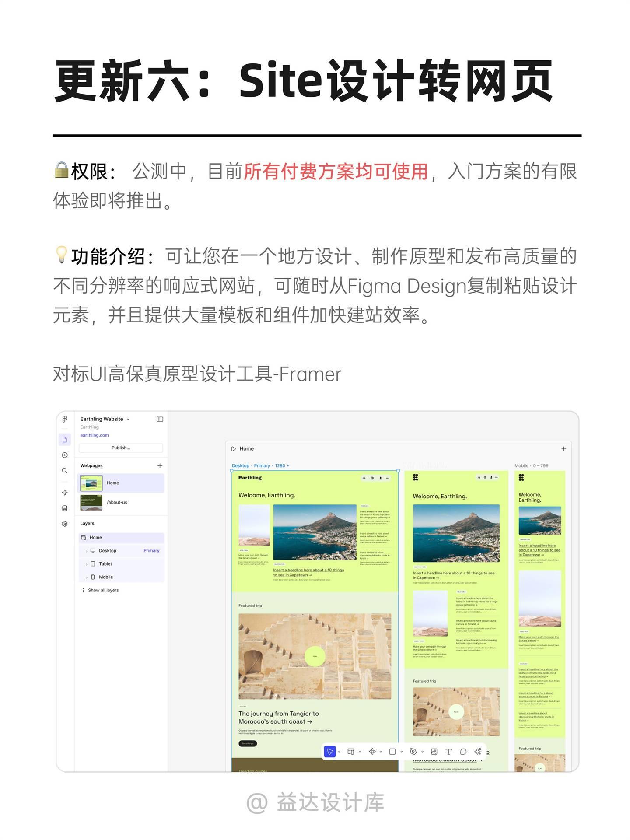Viewport: 630px width, 840px height.
Task: Click the more dots in Desktop nav pill
Action: click(x=388, y=478)
